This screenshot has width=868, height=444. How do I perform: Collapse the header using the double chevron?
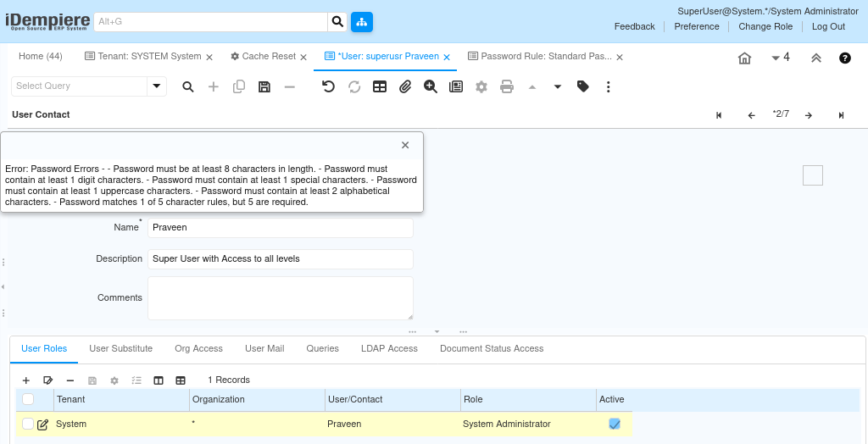[x=816, y=58]
